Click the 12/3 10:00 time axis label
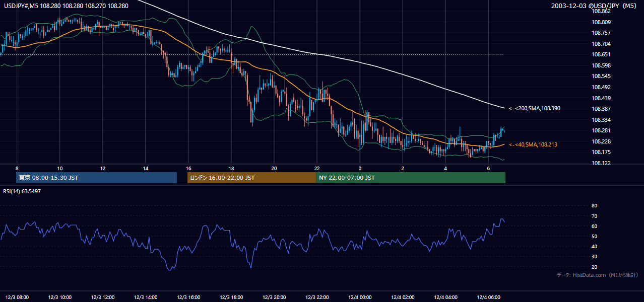This screenshot has height=302, width=644. pos(59,297)
